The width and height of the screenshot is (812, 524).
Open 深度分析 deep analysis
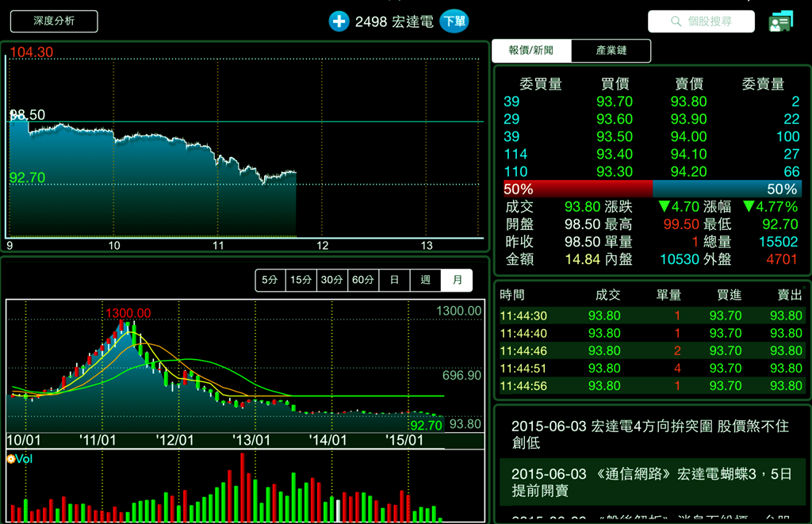point(54,21)
